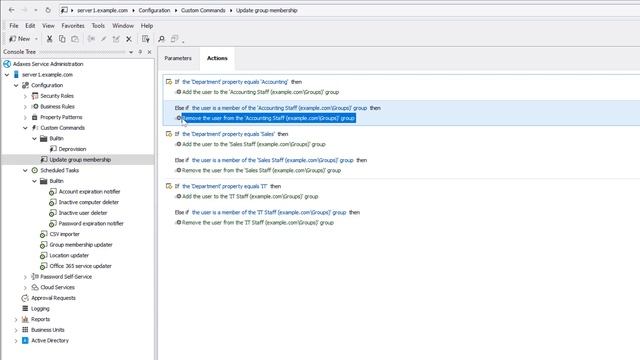Click condition 'Department' property equals 'Accounting'
This screenshot has width=640, height=360.
pyautogui.click(x=235, y=82)
